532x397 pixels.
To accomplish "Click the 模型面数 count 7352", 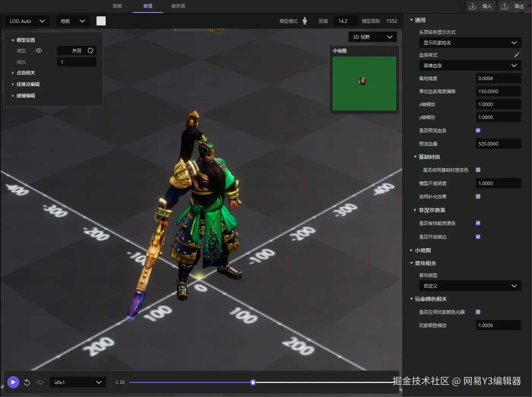I will point(392,21).
